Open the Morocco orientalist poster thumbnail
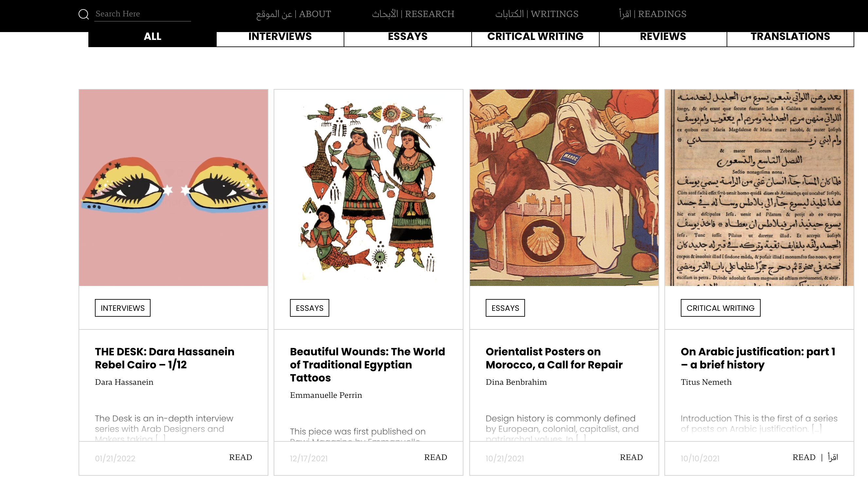Viewport: 868px width, 479px height. (x=564, y=187)
